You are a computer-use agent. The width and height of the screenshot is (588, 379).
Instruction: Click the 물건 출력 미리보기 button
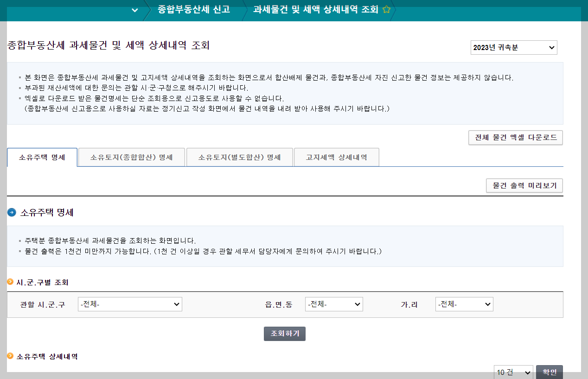pos(524,186)
